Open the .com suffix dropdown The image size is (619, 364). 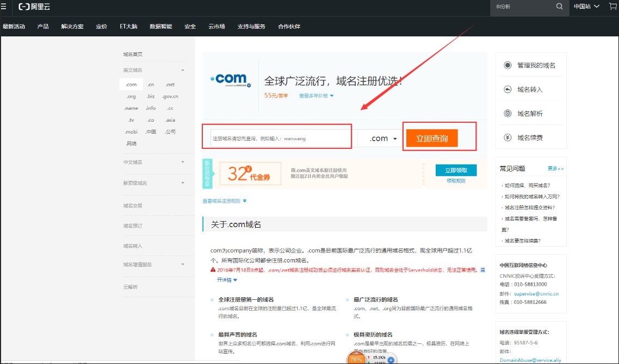click(383, 139)
